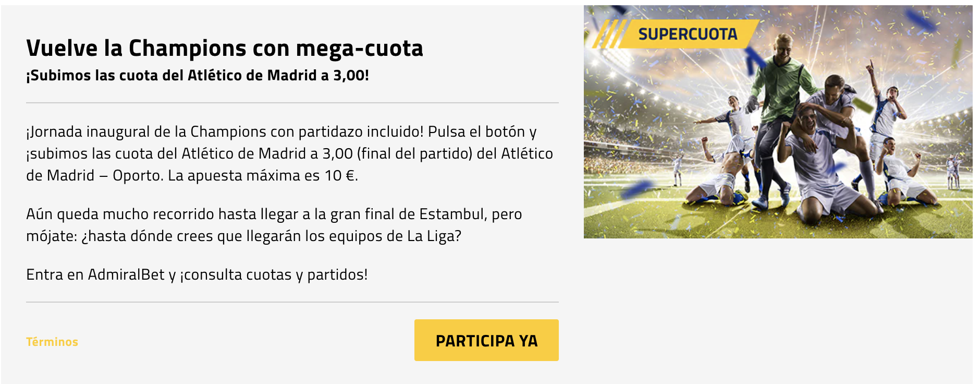The width and height of the screenshot is (980, 384).
Task: Click the word Estambul in the text
Action: (453, 214)
